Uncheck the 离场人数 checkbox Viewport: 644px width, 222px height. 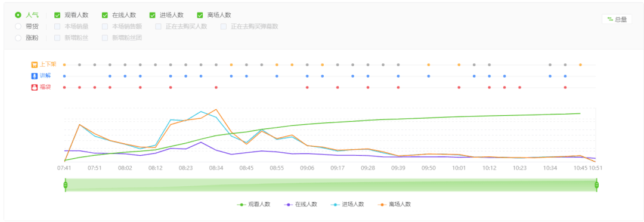coord(200,15)
